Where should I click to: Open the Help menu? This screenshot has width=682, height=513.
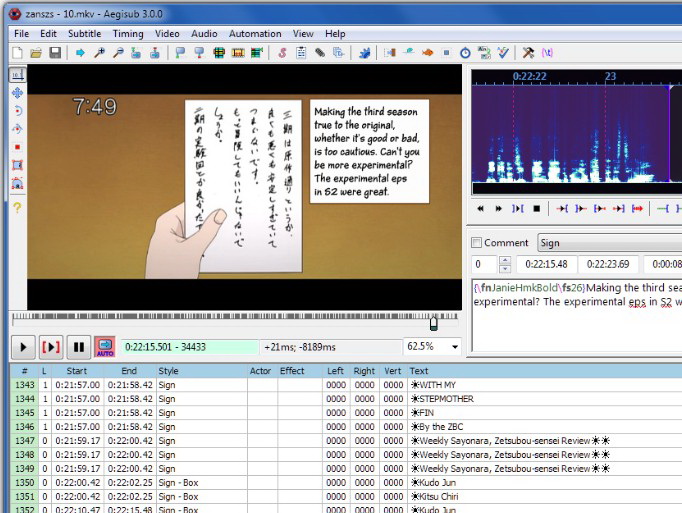pos(335,34)
